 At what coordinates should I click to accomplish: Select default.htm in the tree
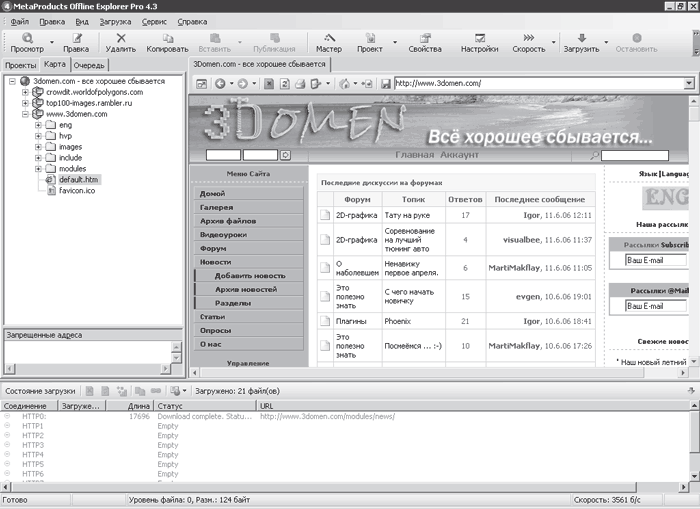tap(79, 179)
